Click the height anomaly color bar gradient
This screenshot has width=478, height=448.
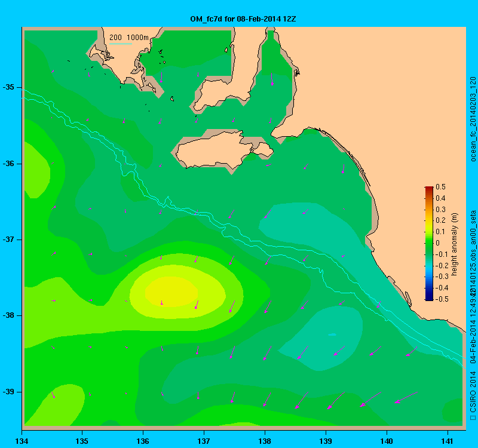pos(429,244)
